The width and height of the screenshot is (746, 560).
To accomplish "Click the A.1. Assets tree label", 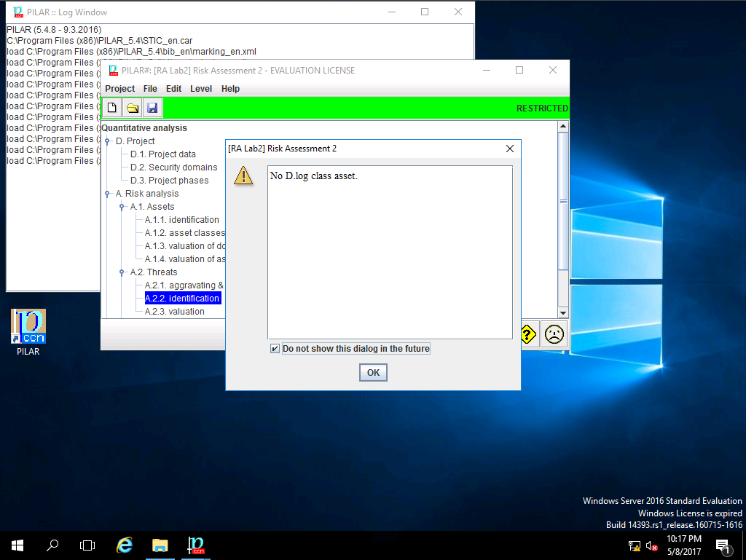I will tap(152, 207).
